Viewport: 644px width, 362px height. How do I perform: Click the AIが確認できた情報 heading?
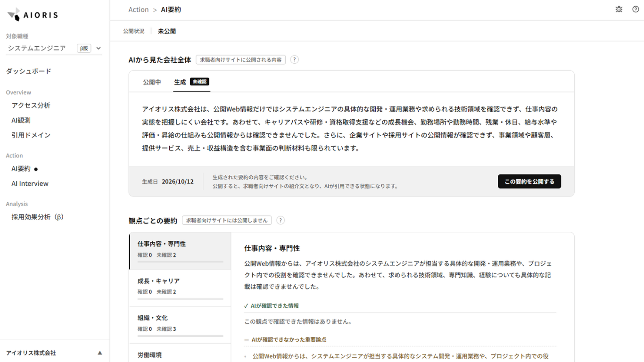tap(275, 306)
